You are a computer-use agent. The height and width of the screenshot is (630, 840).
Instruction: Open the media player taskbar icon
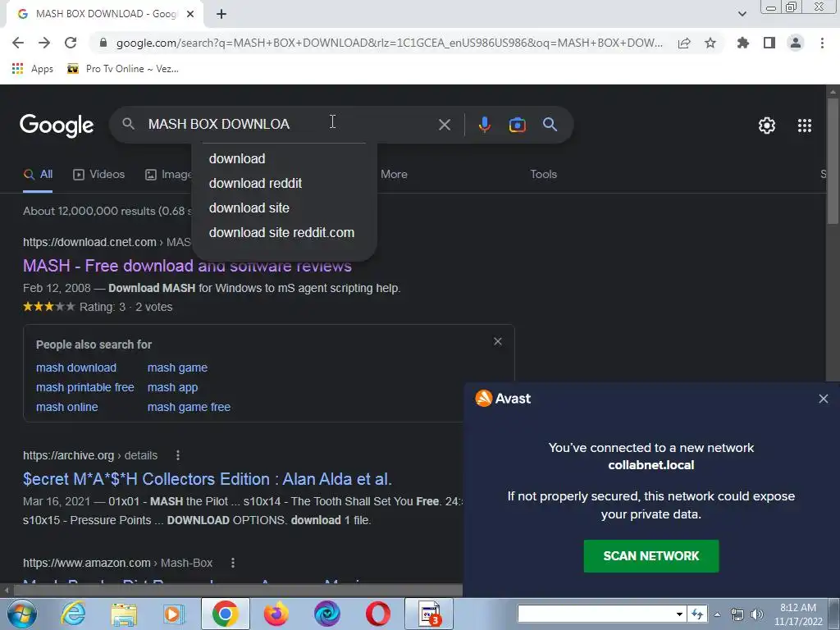pos(173,614)
